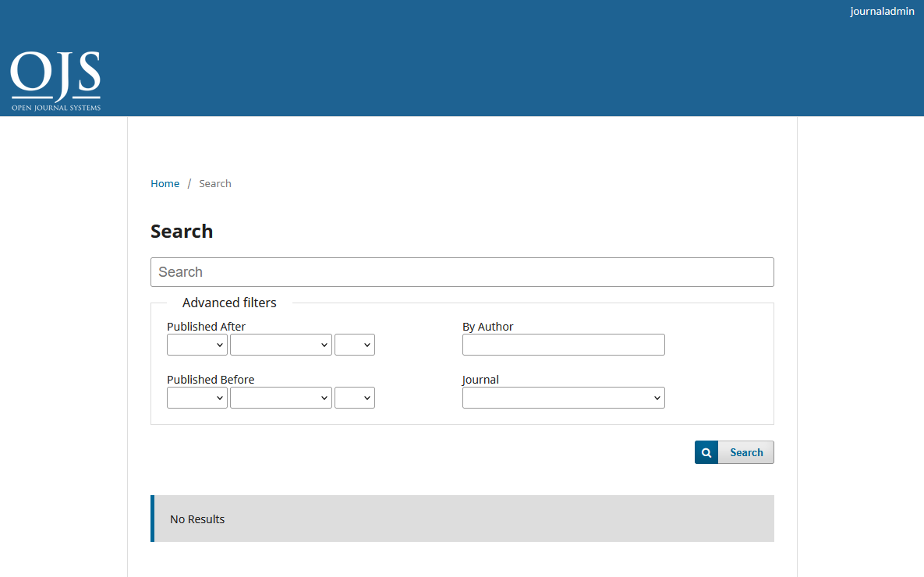924x577 pixels.
Task: Click into the By Author text field
Action: point(563,345)
